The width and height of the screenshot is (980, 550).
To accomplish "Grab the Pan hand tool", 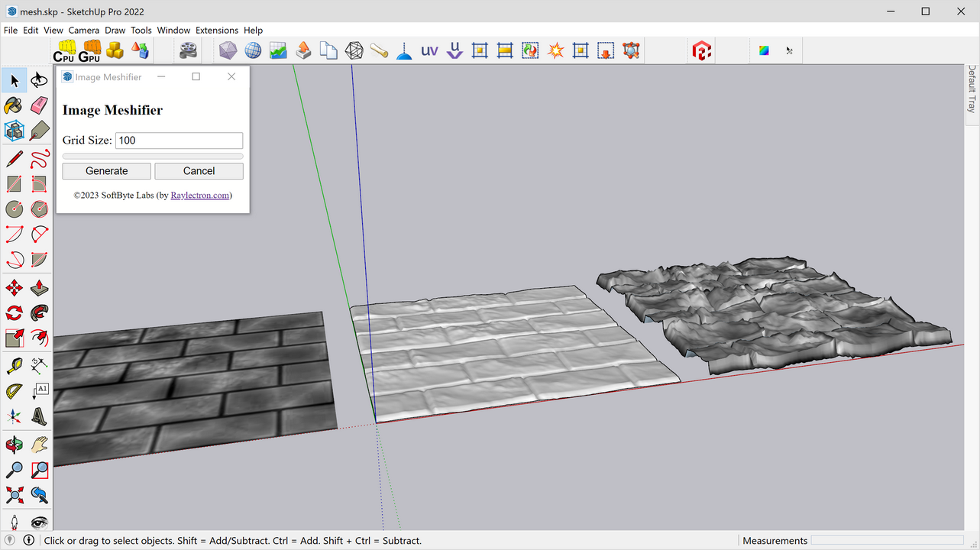I will click(x=38, y=445).
